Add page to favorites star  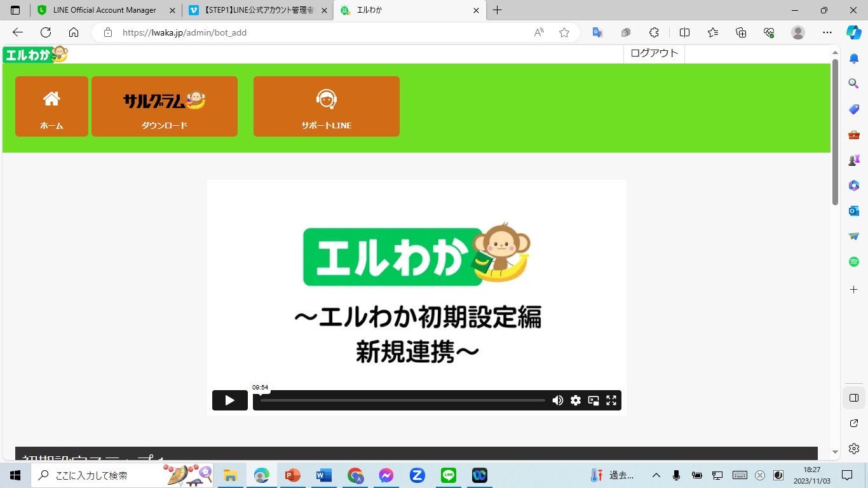[564, 32]
